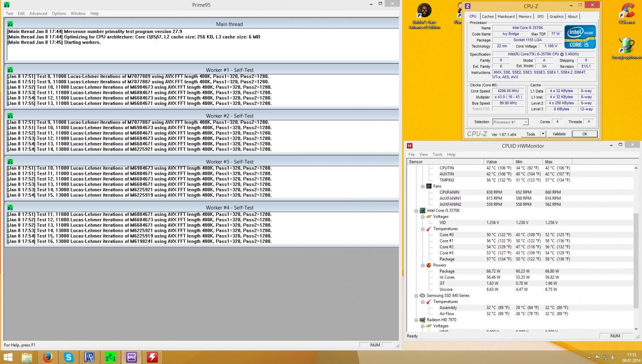Click the Worker #3 window icon
The height and width of the screenshot is (364, 642).
pyautogui.click(x=10, y=161)
